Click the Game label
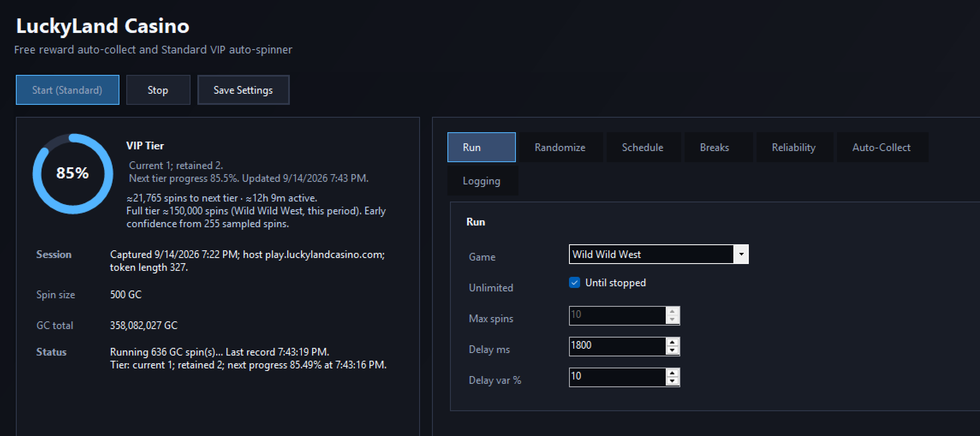 [482, 257]
